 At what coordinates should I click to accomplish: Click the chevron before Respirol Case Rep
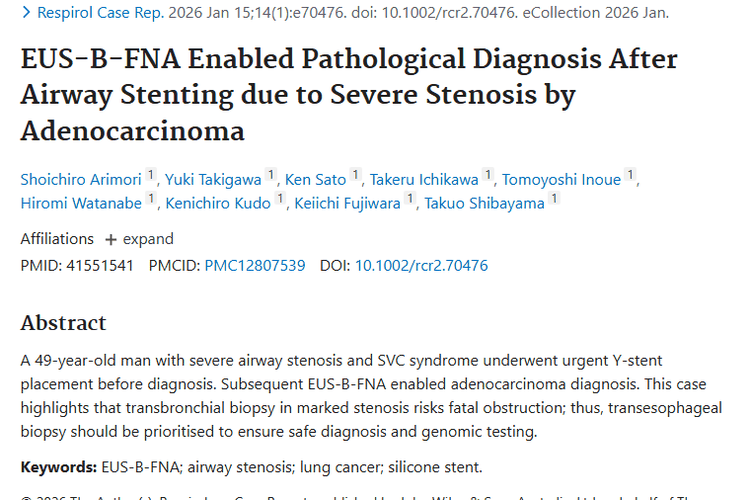coord(26,13)
